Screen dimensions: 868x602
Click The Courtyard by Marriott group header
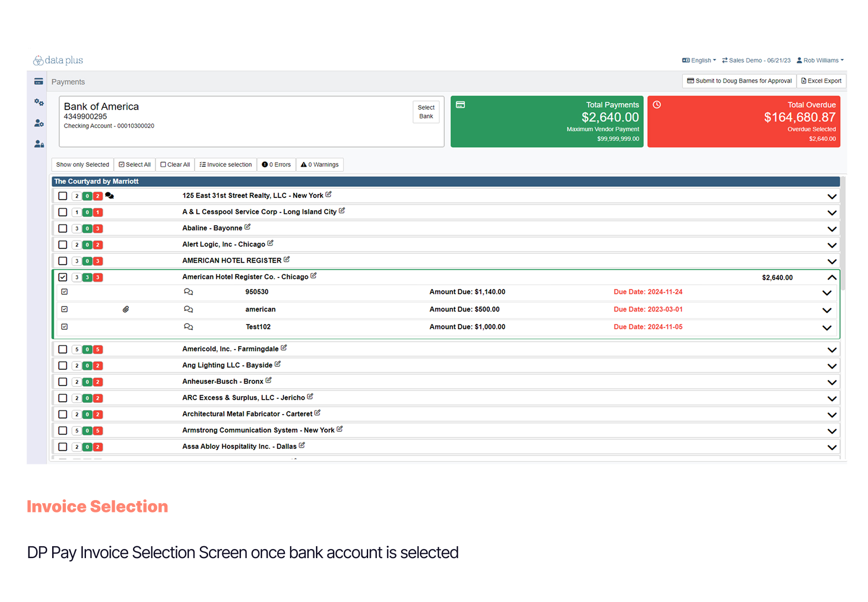point(446,181)
